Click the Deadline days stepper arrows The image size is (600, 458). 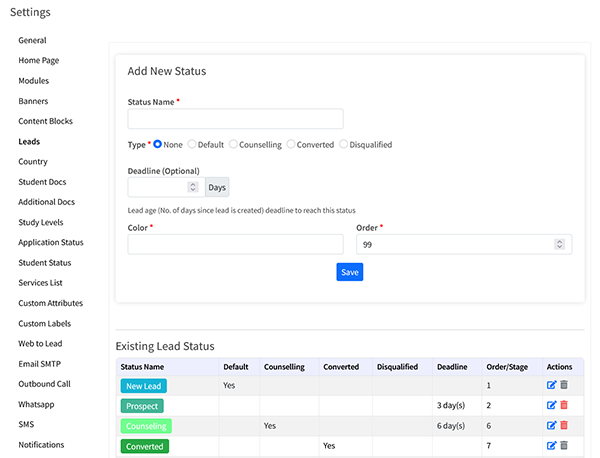click(x=193, y=187)
